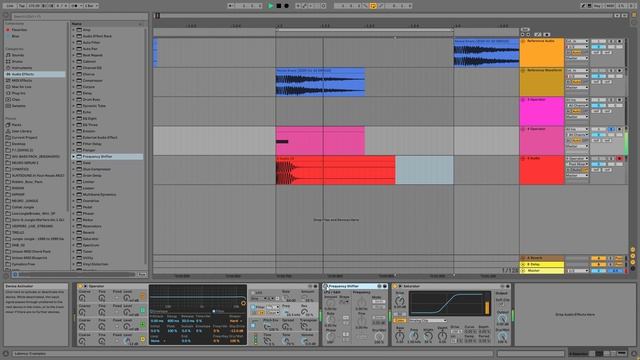Viewport: 640px width, 360px height.
Task: Click the Stop transport button
Action: (x=279, y=6)
